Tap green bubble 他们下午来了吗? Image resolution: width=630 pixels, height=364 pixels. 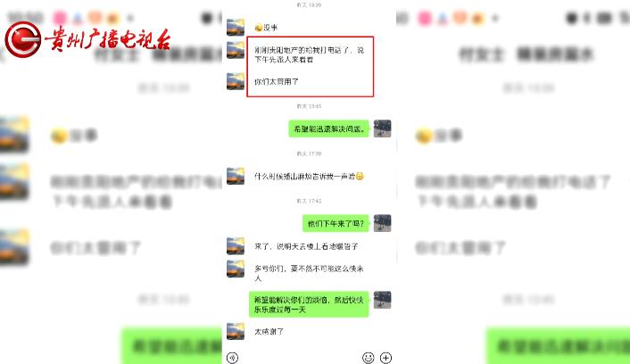tap(336, 223)
